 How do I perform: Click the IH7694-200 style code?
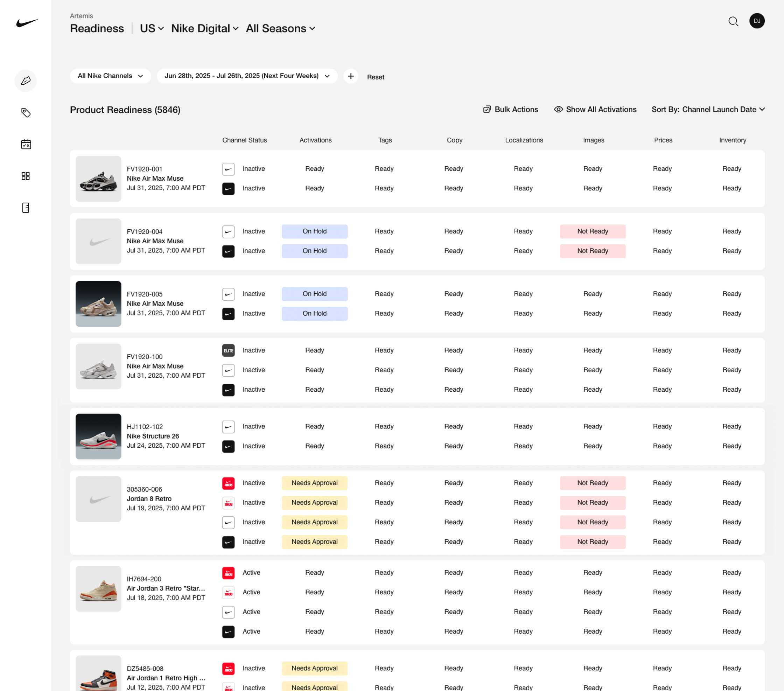(x=144, y=579)
